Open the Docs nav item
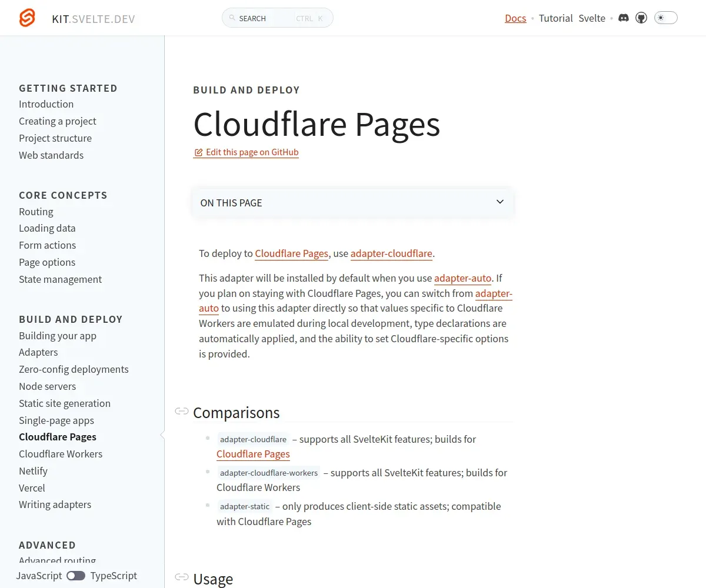The height and width of the screenshot is (588, 706). pos(515,18)
